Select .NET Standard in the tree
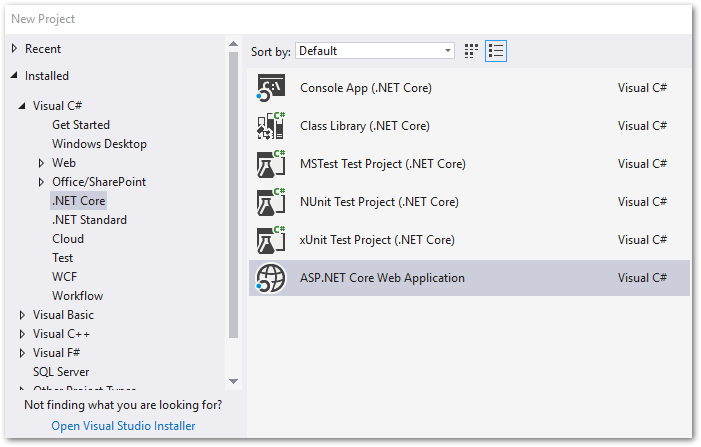This screenshot has height=447, width=701. (x=89, y=220)
